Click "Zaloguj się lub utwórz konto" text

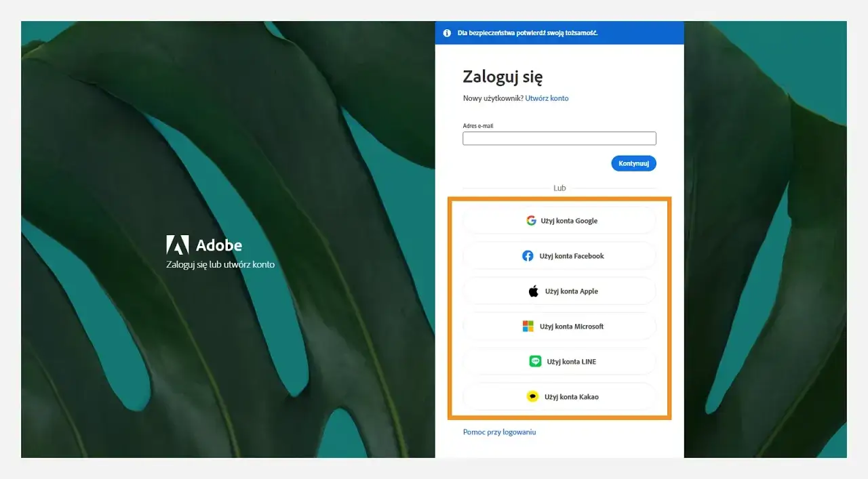[x=220, y=265]
